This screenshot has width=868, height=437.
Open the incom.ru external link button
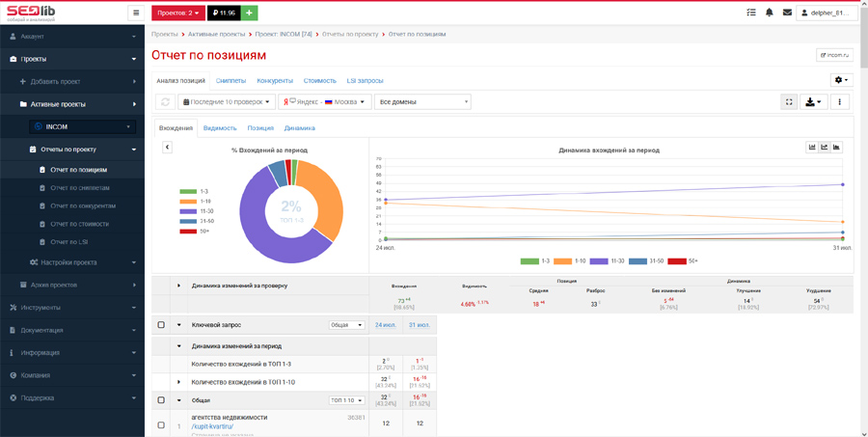[x=834, y=55]
